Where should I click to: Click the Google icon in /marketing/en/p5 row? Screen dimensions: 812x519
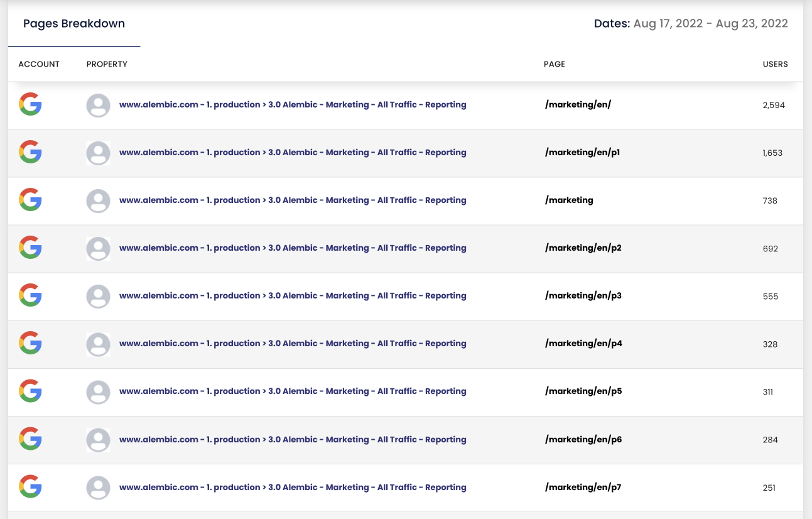(30, 391)
